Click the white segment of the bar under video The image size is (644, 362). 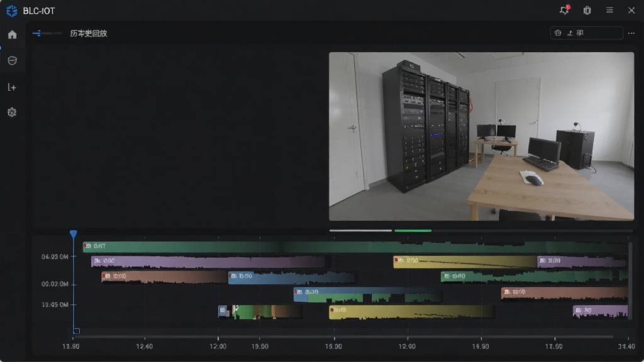tap(360, 231)
